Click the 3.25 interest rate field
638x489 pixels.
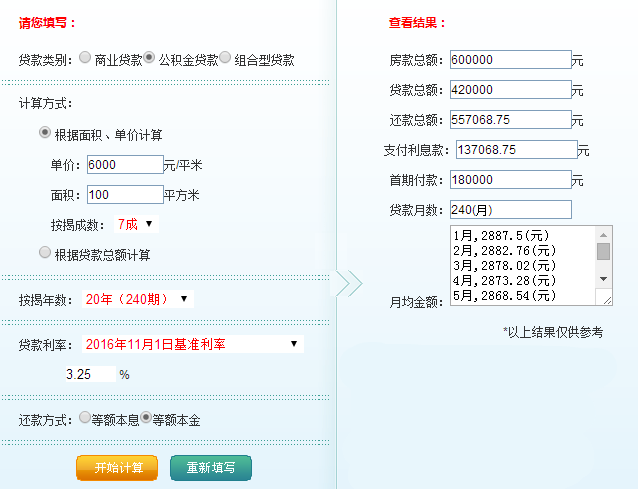point(91,374)
